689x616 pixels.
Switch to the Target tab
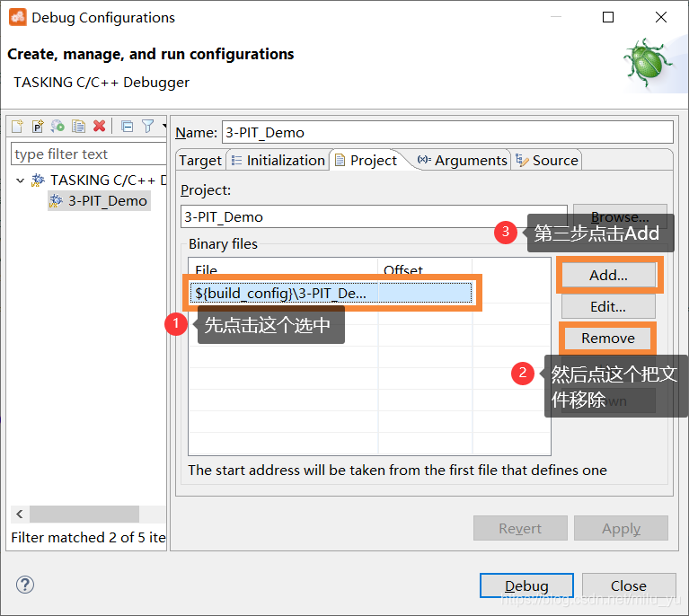(200, 161)
